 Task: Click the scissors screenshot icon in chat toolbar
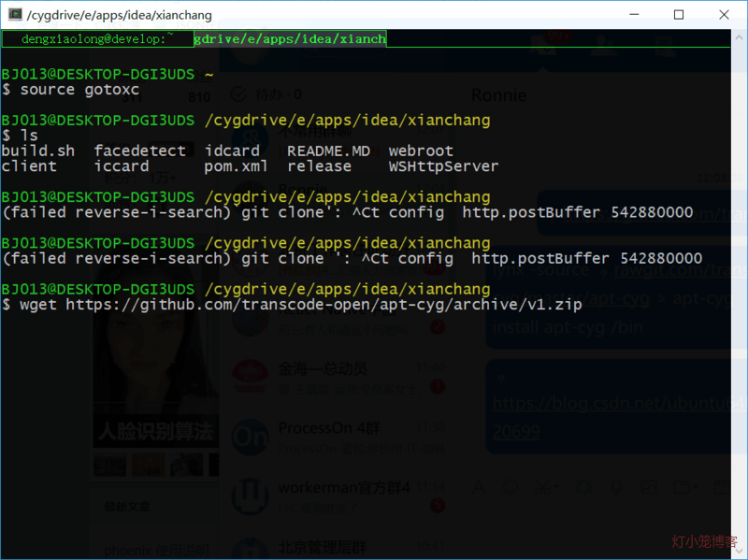[542, 487]
